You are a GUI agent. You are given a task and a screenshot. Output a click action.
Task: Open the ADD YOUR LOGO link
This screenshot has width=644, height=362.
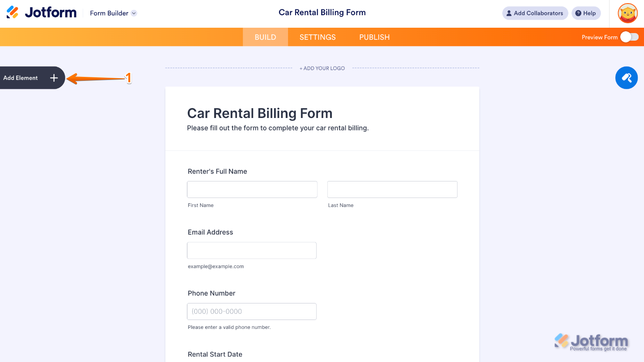point(322,68)
